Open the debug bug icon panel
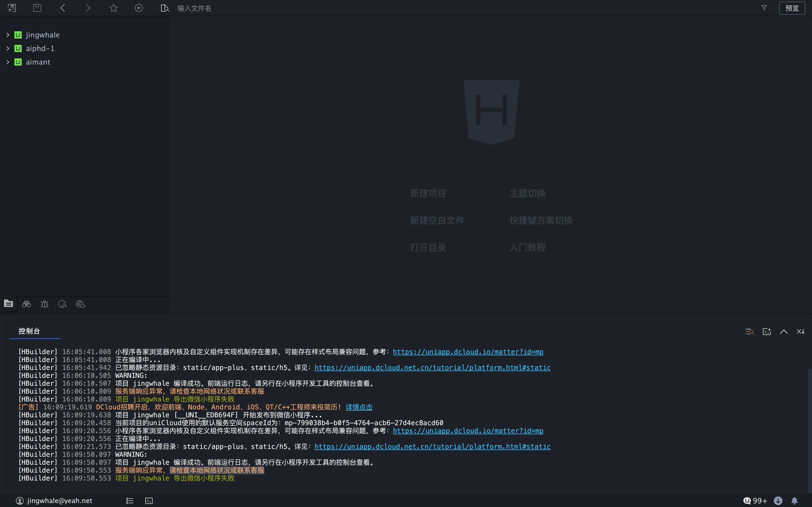812x507 pixels. click(x=45, y=304)
